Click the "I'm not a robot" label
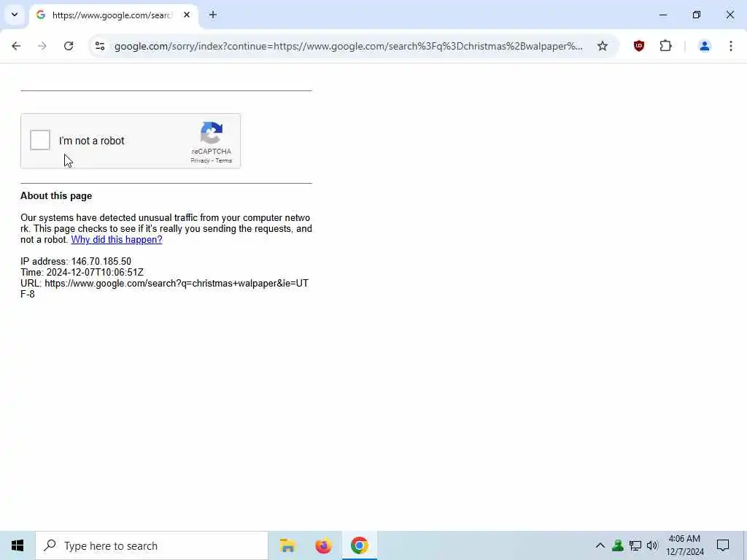Viewport: 747px width, 560px height. click(91, 141)
